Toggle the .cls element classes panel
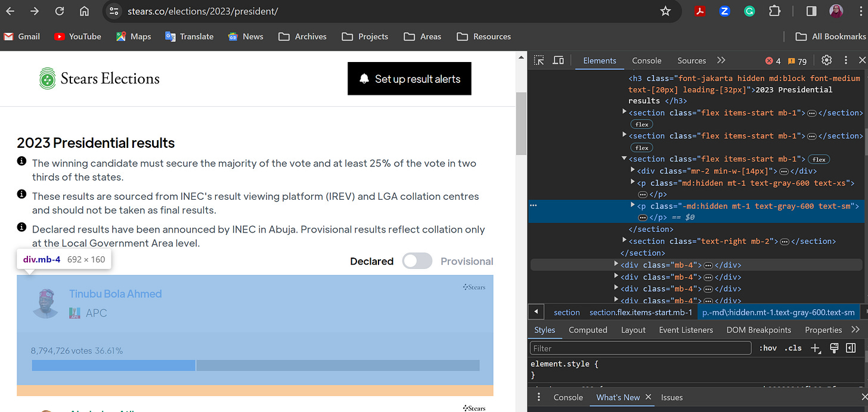Screen dimensions: 868x412 click(x=793, y=348)
